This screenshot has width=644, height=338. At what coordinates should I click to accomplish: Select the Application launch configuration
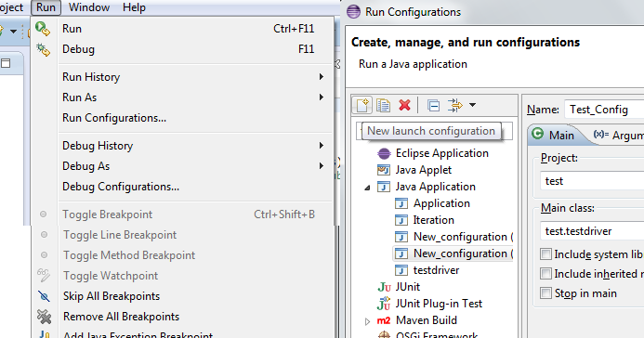click(441, 203)
